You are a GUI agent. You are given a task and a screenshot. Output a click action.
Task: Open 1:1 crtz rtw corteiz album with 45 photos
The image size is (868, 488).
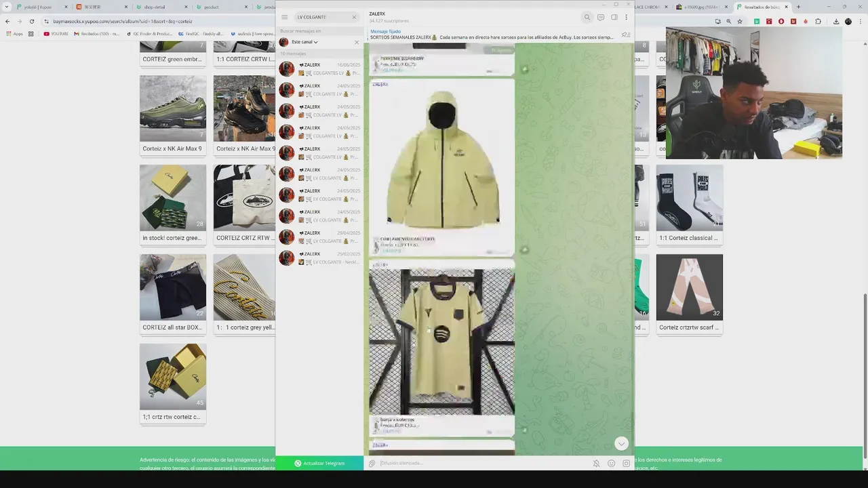tap(173, 384)
